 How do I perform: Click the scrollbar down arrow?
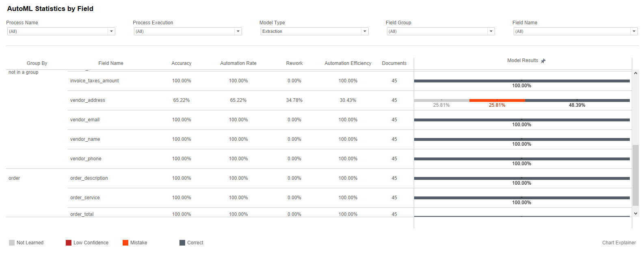click(x=636, y=214)
